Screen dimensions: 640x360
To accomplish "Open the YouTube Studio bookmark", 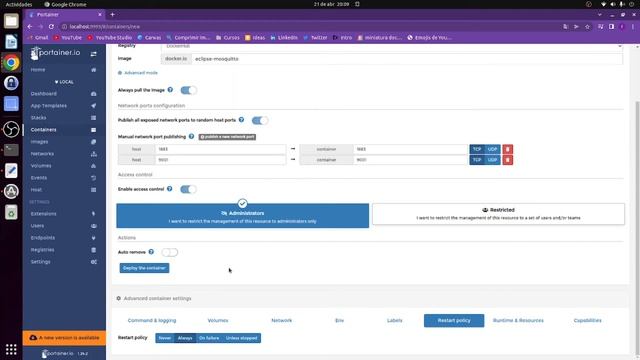I will coord(110,38).
